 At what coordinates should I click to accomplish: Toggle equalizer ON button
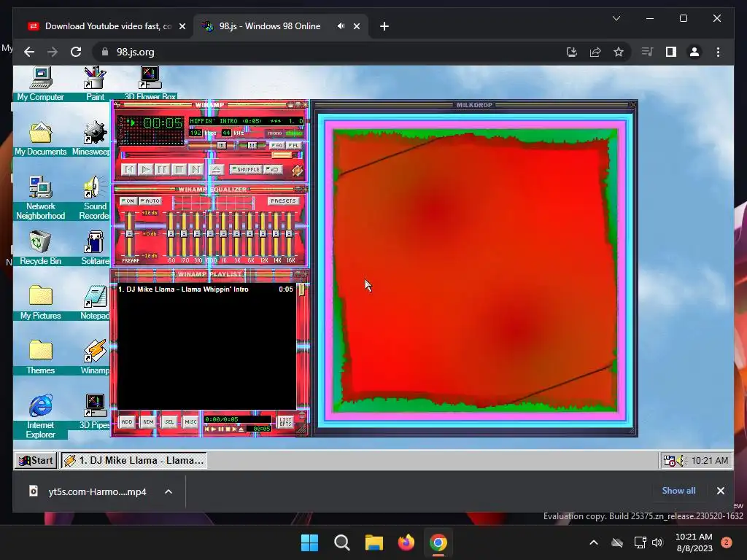(128, 201)
